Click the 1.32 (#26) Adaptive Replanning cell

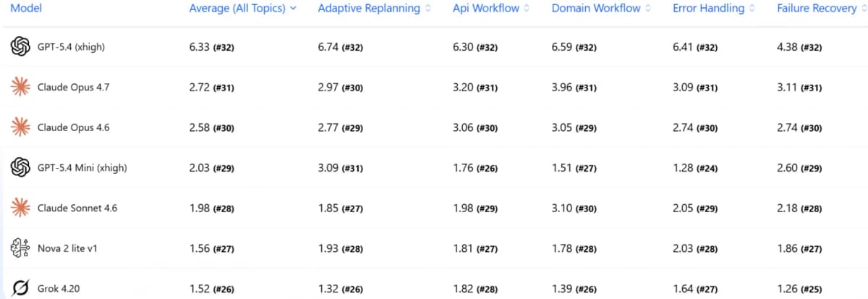[x=340, y=289]
